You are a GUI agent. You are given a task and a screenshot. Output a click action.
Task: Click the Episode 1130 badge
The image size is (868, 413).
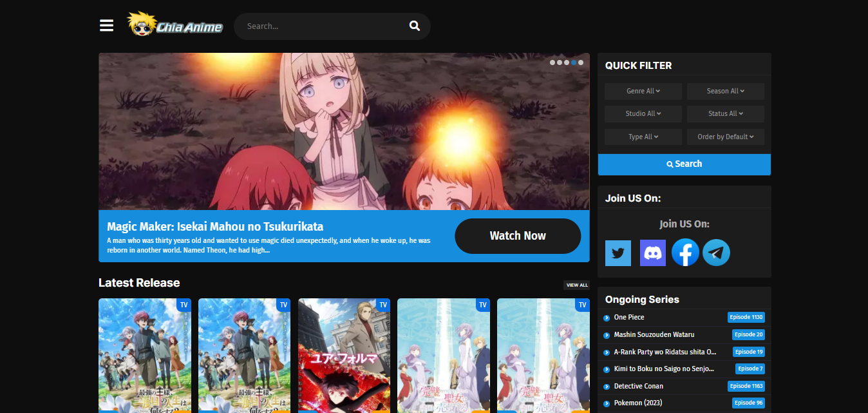click(x=746, y=318)
